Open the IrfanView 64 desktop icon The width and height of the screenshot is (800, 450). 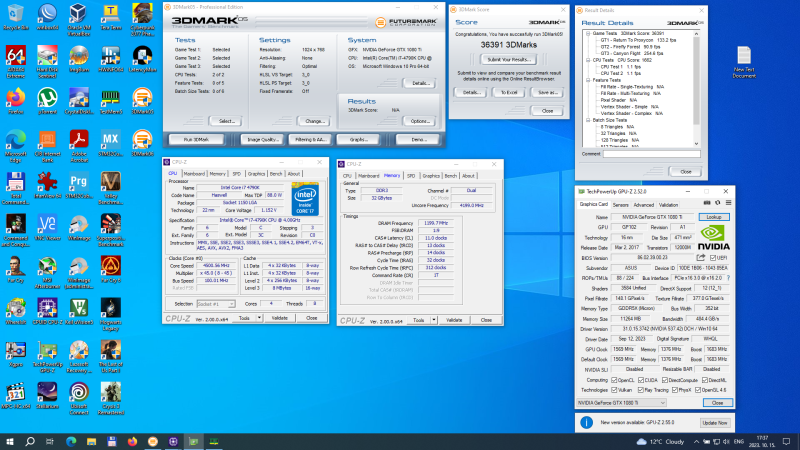coord(47,185)
